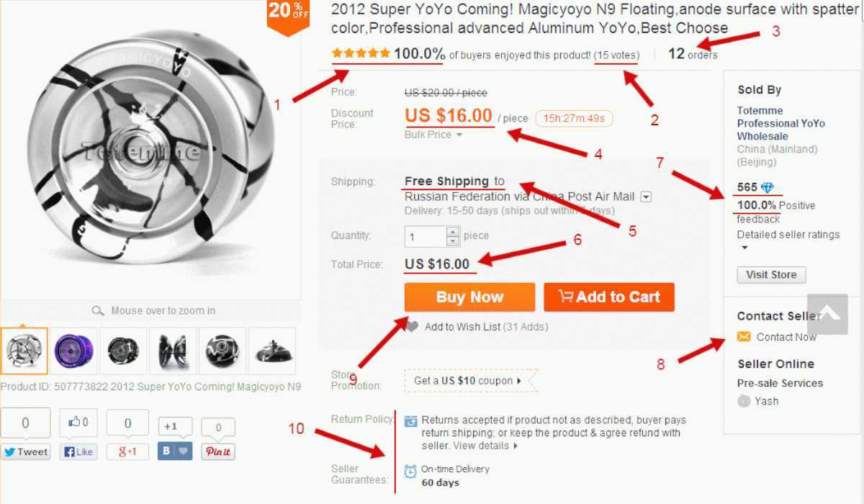
Task: Expand the Bulk Price dropdown
Action: (433, 135)
